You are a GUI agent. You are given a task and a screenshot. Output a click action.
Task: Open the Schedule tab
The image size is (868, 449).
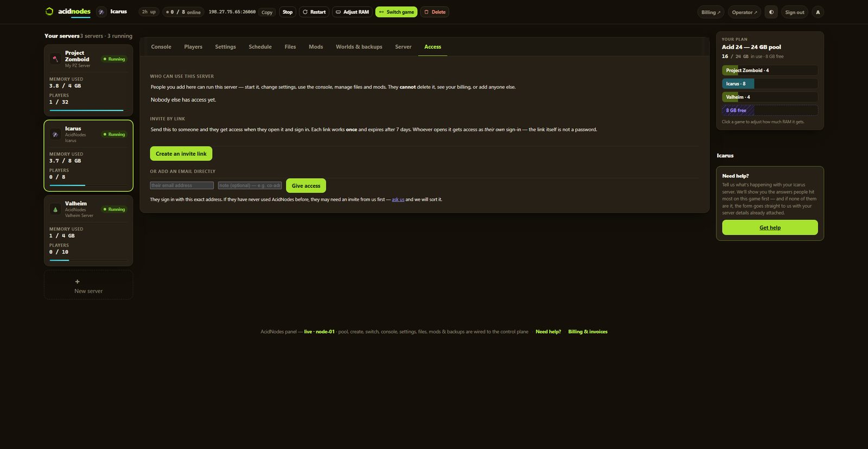[x=260, y=47]
